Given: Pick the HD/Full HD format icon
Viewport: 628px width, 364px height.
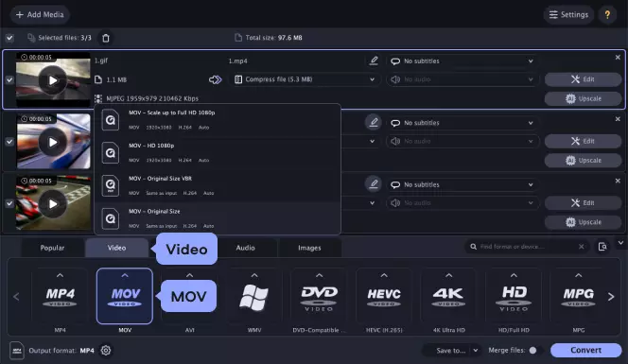Looking at the screenshot, I should 514,296.
